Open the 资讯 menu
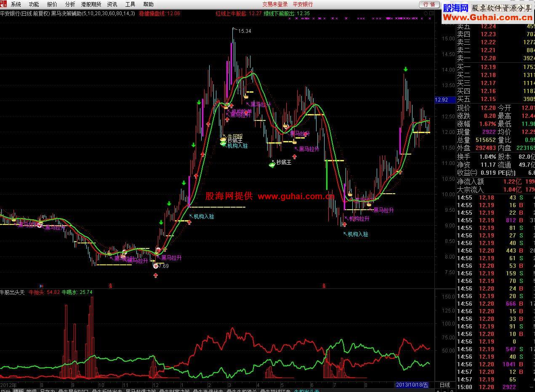The width and height of the screenshot is (535, 392). tap(112, 4)
